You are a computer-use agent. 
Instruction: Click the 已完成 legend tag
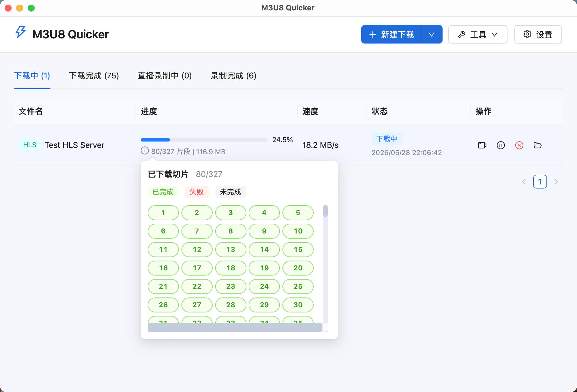point(163,192)
